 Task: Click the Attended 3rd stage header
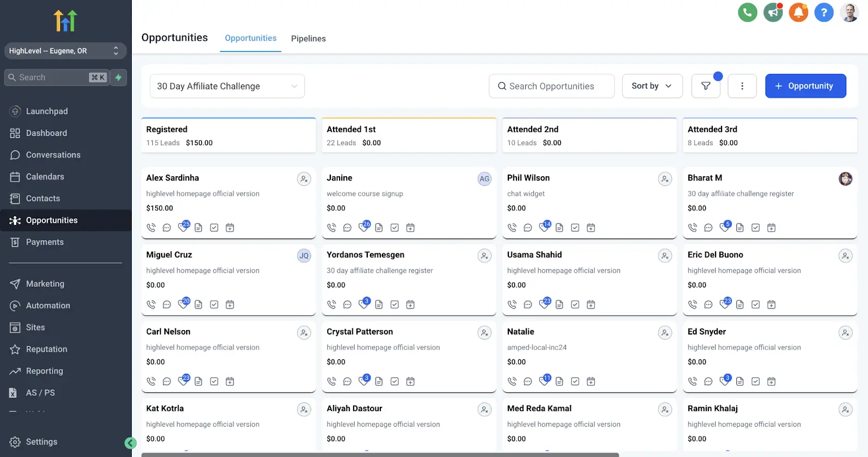[x=770, y=136]
